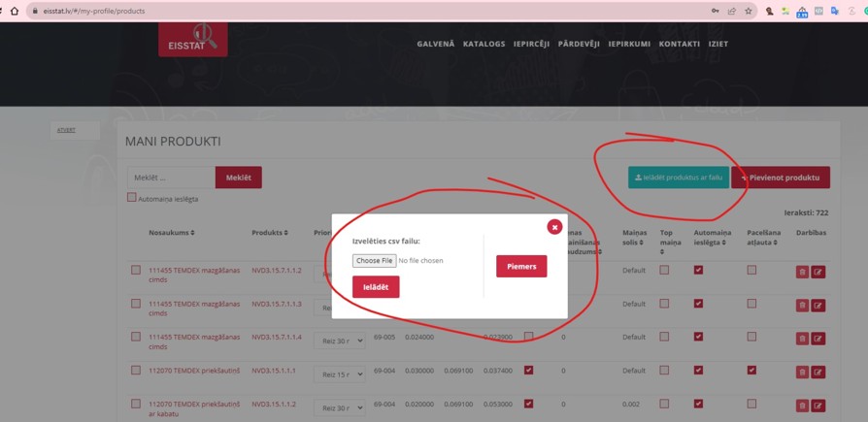Click the browser home icon
Image resolution: width=868 pixels, height=422 pixels.
pyautogui.click(x=14, y=11)
